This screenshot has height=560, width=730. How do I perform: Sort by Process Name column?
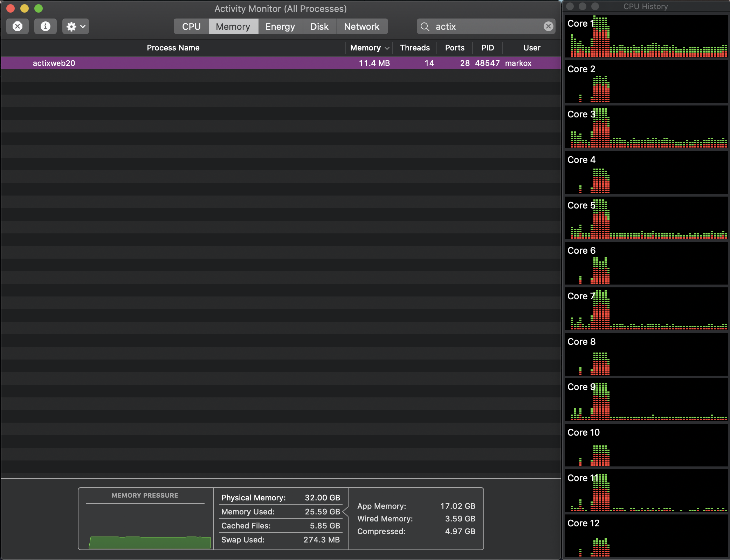(x=173, y=48)
